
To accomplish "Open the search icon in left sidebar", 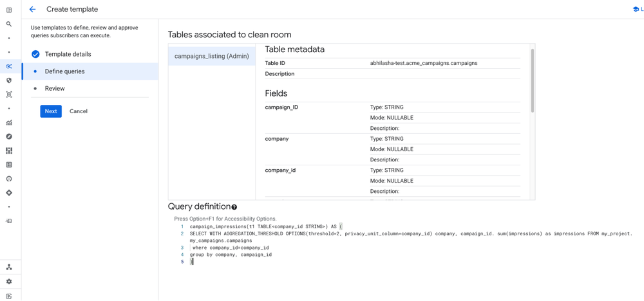I will click(9, 24).
